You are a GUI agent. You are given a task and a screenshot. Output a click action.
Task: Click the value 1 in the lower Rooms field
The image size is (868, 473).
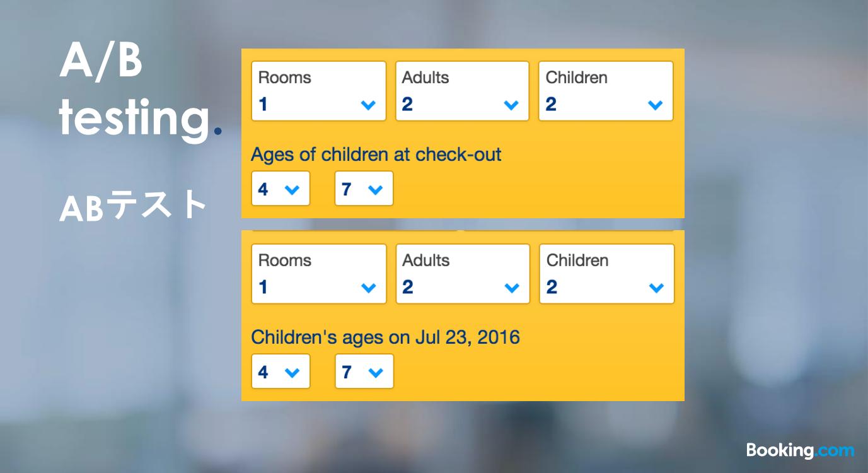[263, 288]
